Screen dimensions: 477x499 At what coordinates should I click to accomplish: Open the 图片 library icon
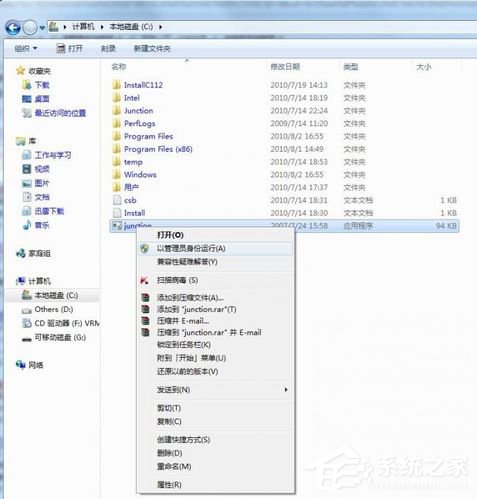point(27,183)
